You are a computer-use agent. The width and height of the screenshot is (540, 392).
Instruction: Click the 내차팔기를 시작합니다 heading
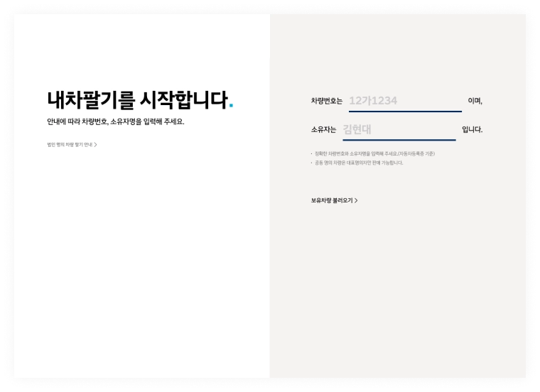(x=140, y=100)
